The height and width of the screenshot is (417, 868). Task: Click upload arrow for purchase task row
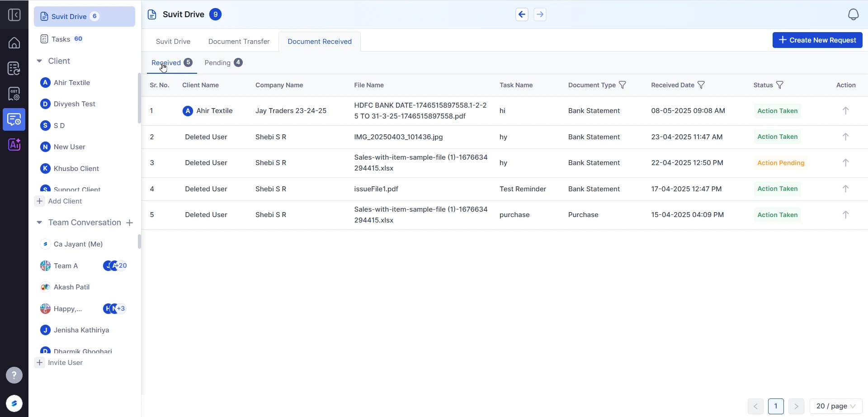coord(845,215)
